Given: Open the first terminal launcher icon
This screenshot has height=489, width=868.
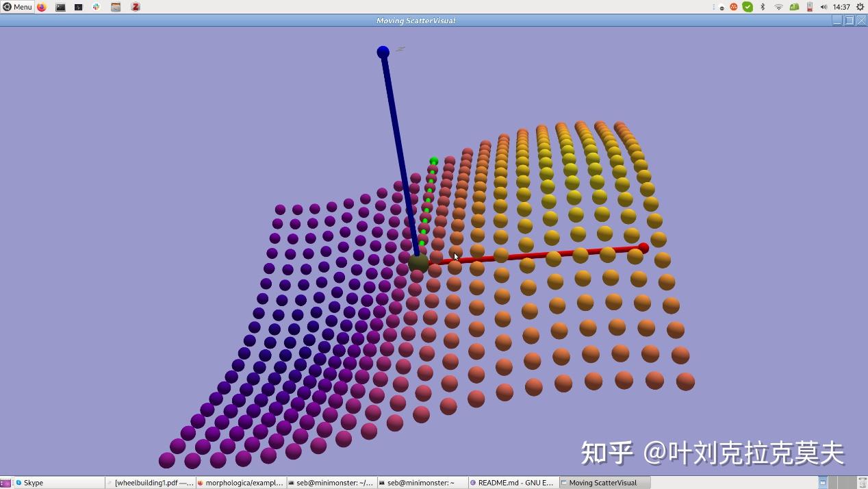Looking at the screenshot, I should click(x=60, y=7).
